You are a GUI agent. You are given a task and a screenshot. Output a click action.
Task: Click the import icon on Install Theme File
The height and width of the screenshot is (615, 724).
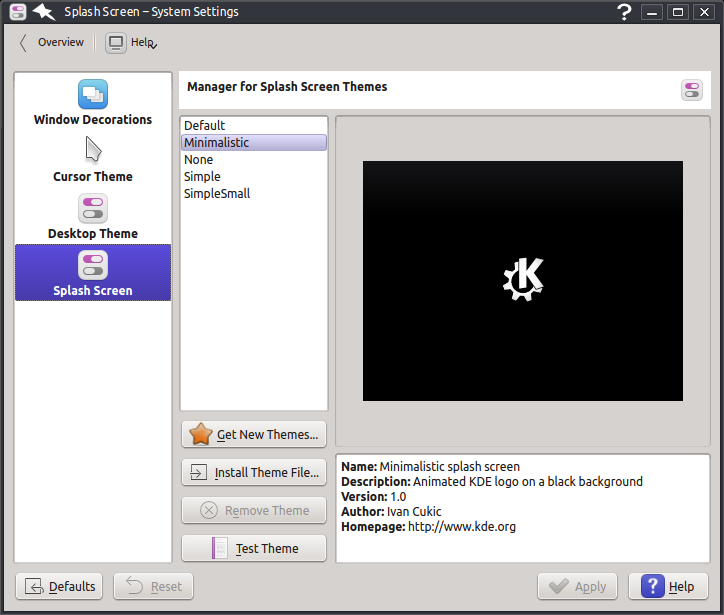tap(199, 472)
